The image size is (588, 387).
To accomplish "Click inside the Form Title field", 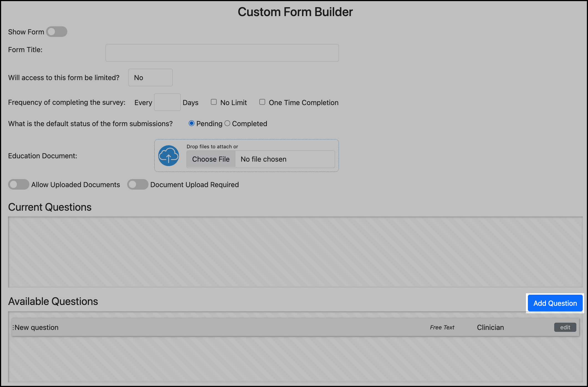I will pyautogui.click(x=222, y=53).
